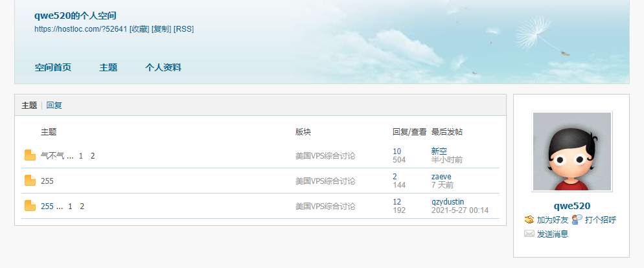Open page 2 of 气不气 thread
Viewport: 644px width, 268px height.
click(x=93, y=156)
